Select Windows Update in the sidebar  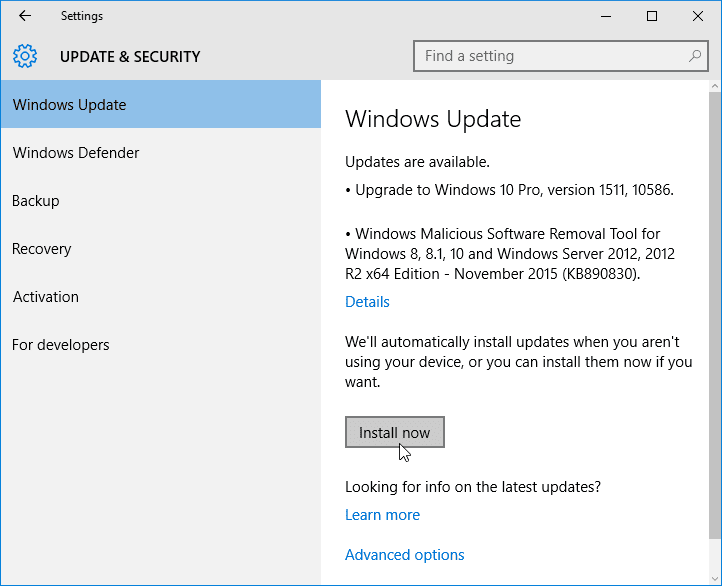pyautogui.click(x=161, y=104)
